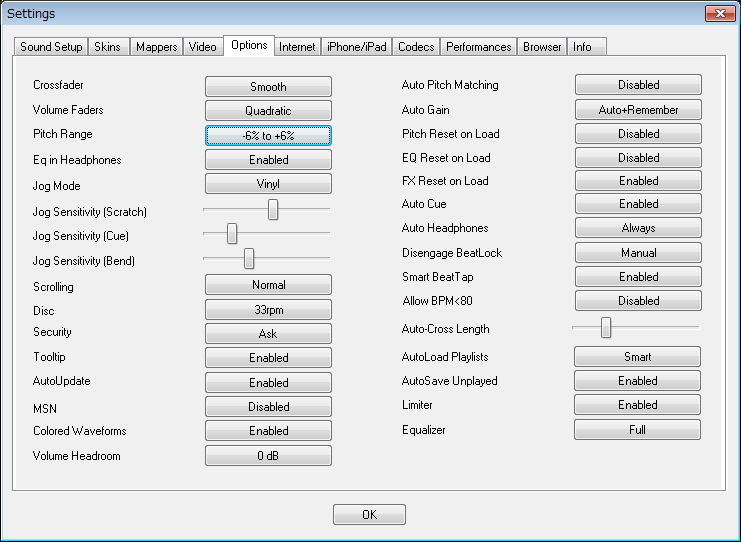
Task: Open the Skins tab
Action: point(108,47)
